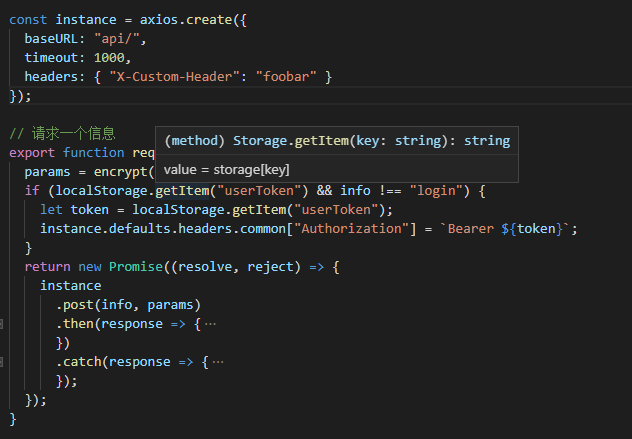Click the '.post' method call
Viewport: 632px width, 439px height.
click(74, 305)
